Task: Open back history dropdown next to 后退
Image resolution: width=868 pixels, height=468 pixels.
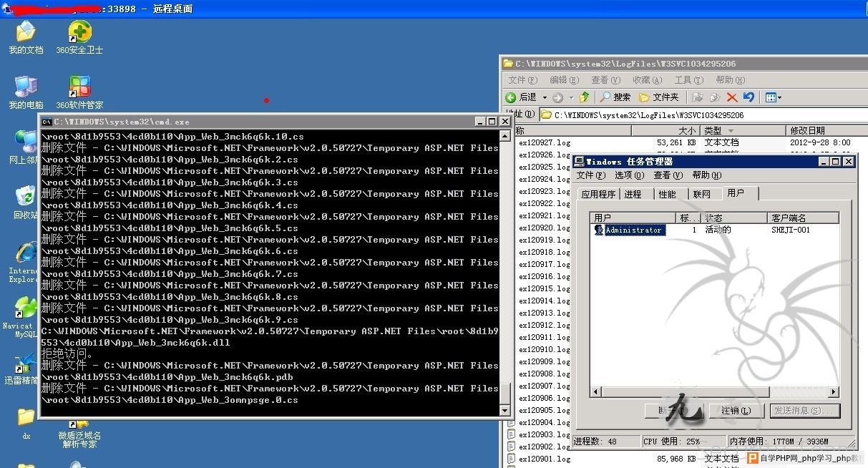Action: [545, 97]
